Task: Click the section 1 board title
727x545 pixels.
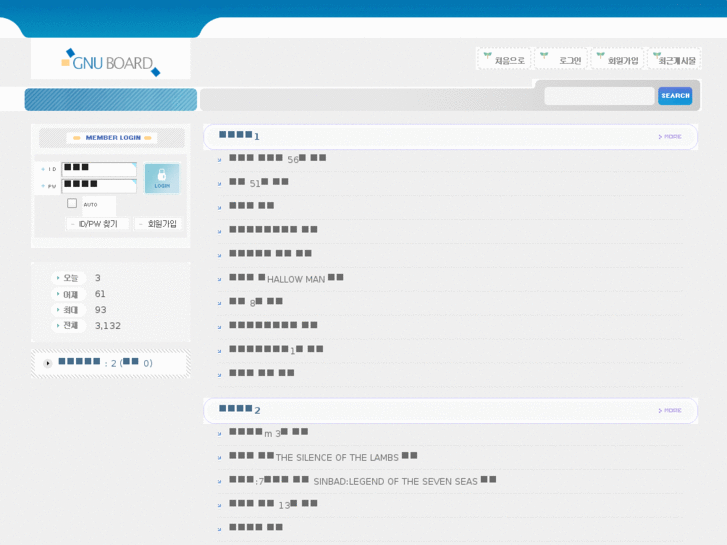Action: tap(239, 135)
